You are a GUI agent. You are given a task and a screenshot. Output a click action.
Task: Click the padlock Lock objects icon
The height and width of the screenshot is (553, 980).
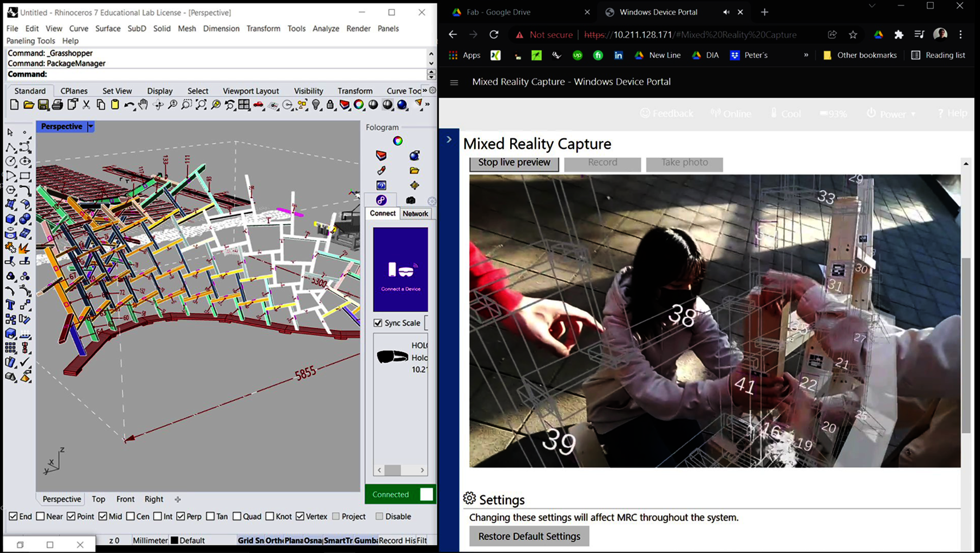pyautogui.click(x=330, y=105)
